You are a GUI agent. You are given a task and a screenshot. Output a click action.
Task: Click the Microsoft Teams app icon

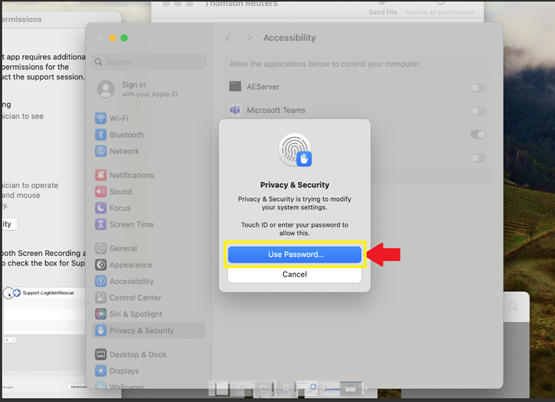(x=235, y=110)
